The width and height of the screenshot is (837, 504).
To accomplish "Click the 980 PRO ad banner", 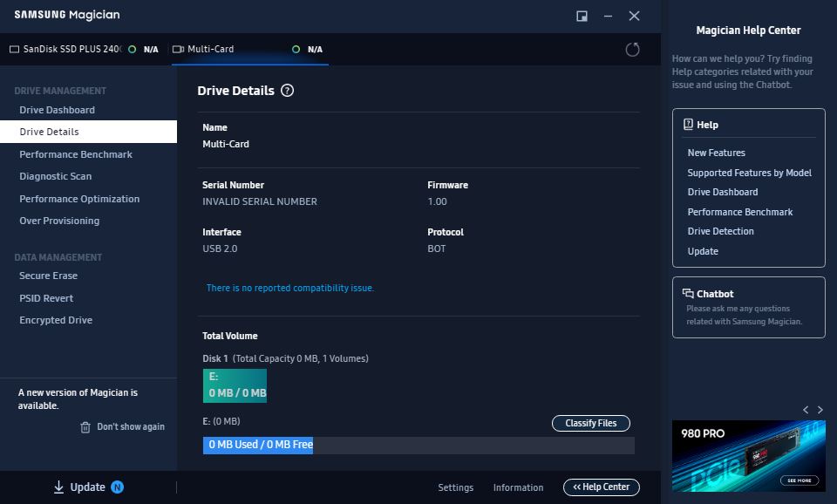I will (x=749, y=456).
